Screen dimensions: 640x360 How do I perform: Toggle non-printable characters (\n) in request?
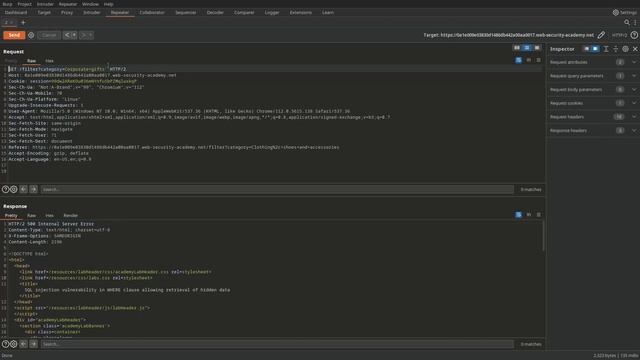tap(529, 60)
